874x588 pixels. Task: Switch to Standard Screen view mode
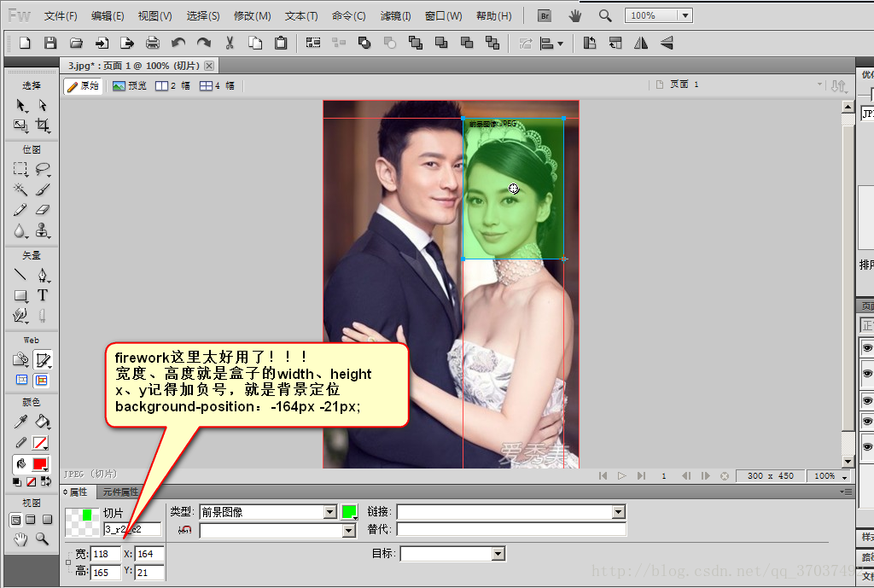point(15,520)
